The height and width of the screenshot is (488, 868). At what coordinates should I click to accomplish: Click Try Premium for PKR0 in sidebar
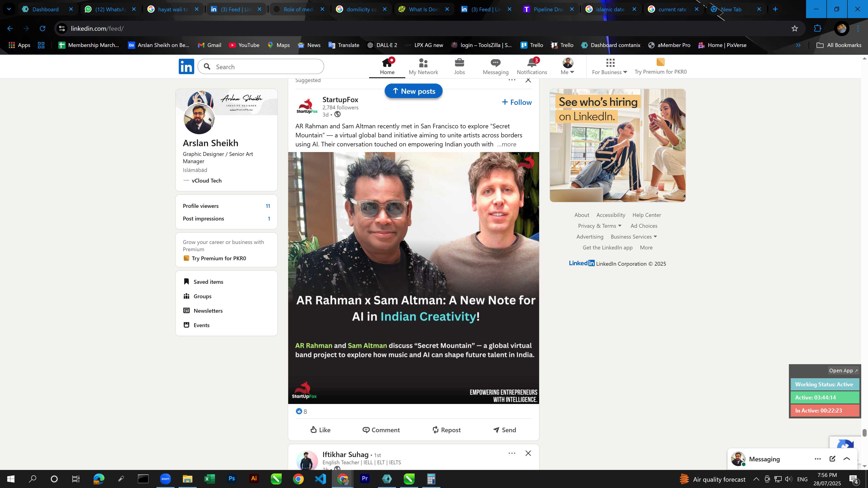click(x=215, y=258)
